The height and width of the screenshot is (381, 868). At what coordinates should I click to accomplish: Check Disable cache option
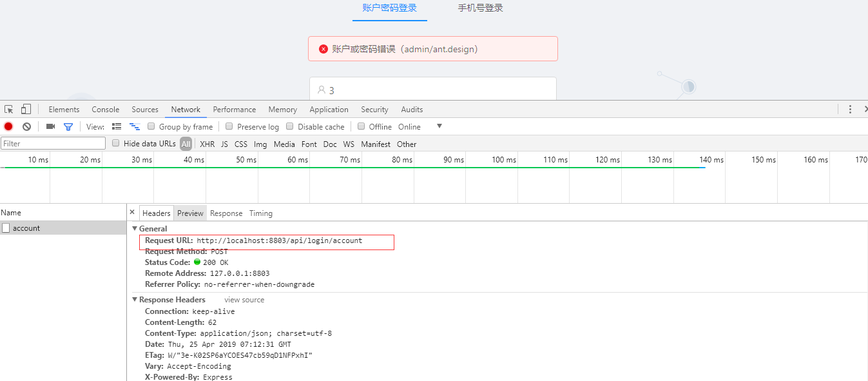(290, 126)
